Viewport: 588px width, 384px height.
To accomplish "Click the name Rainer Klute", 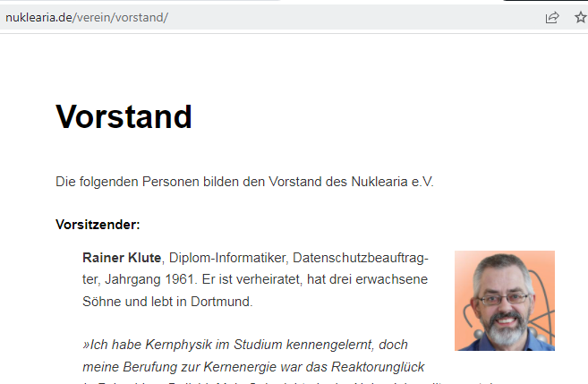I will point(122,258).
